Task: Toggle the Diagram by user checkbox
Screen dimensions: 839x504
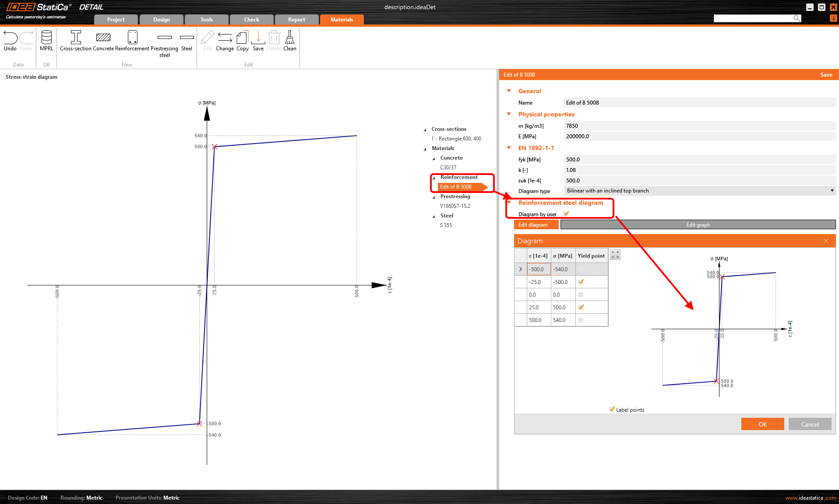Action: (x=566, y=213)
